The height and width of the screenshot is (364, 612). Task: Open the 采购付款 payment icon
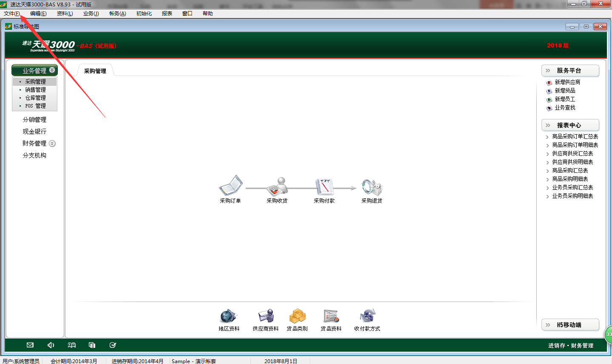click(324, 186)
